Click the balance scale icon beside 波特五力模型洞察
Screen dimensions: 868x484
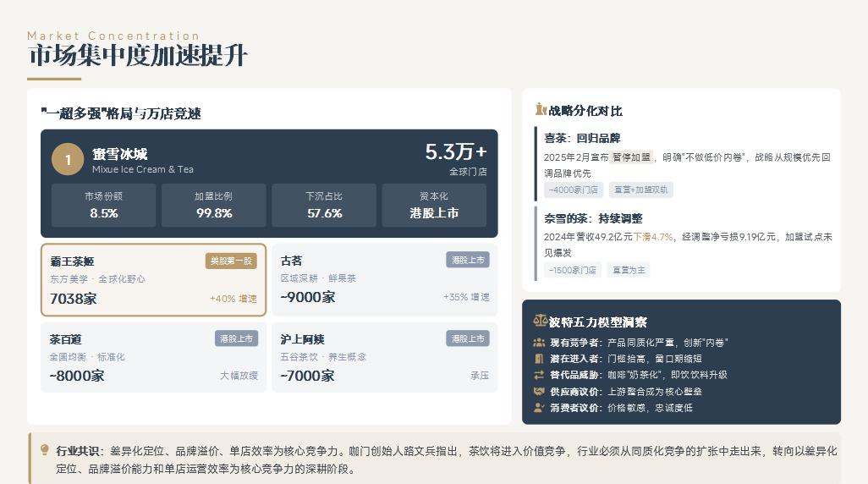click(540, 321)
